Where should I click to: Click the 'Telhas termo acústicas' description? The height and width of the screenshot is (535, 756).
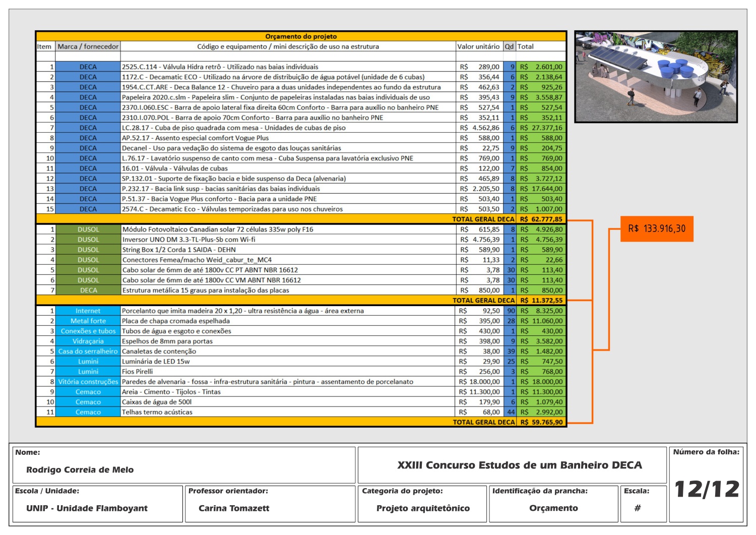[x=288, y=412]
